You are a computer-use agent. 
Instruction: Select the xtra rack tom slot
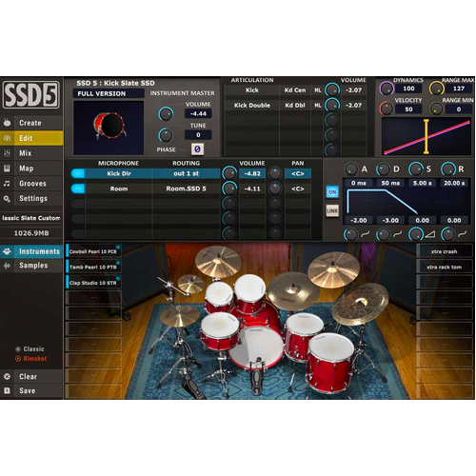click(x=445, y=267)
